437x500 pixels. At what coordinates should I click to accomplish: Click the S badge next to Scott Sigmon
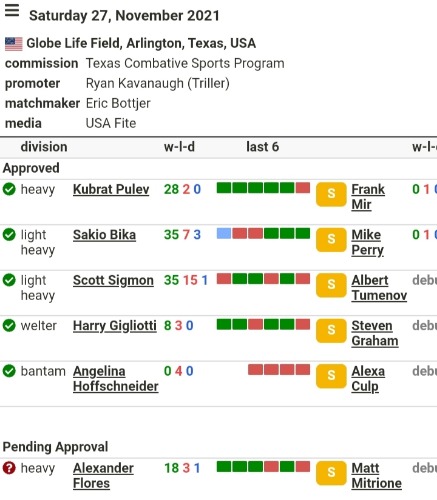[331, 285]
